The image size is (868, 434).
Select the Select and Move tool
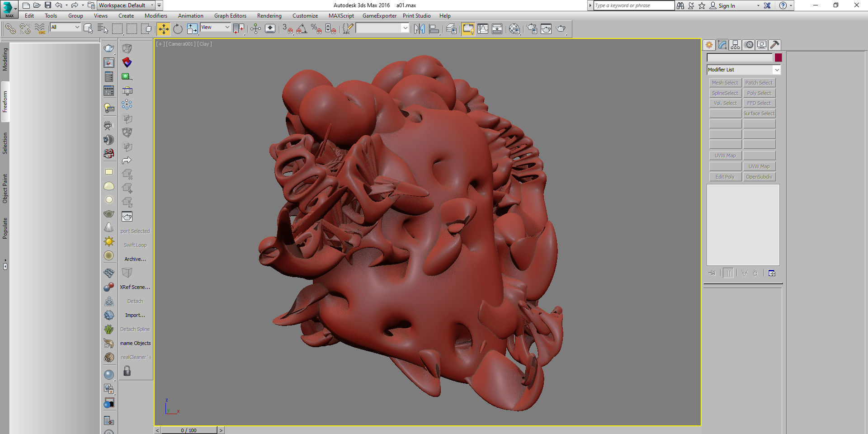(163, 29)
